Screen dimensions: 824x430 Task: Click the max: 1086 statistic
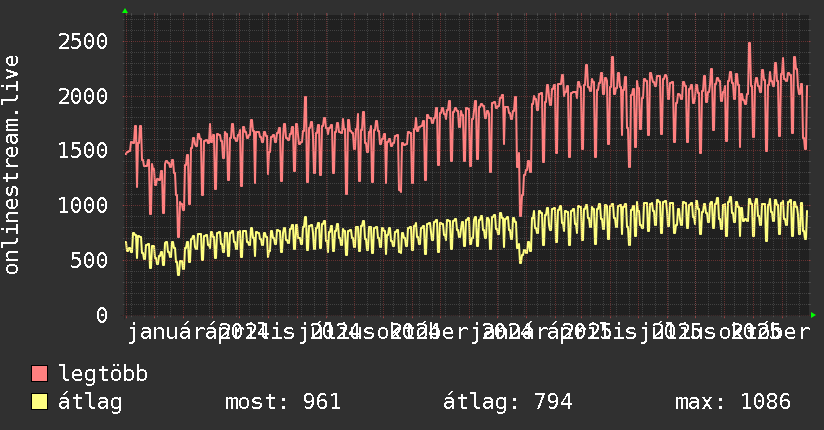[733, 402]
